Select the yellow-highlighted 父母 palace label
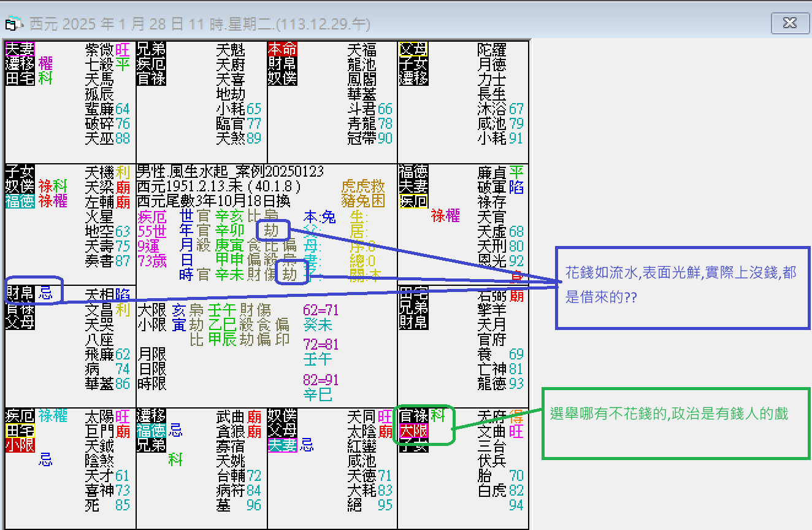The image size is (812, 530). tap(413, 48)
